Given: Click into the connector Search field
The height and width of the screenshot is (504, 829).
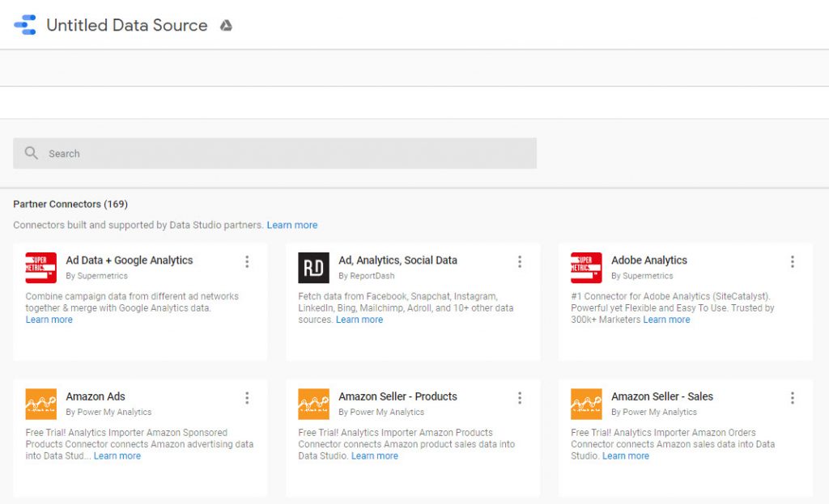Looking at the screenshot, I should (275, 153).
